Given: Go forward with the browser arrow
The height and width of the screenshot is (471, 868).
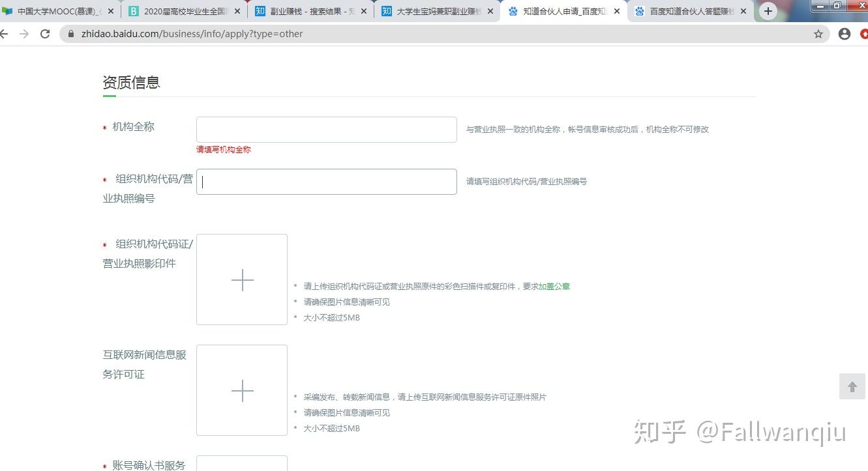Looking at the screenshot, I should 24,34.
